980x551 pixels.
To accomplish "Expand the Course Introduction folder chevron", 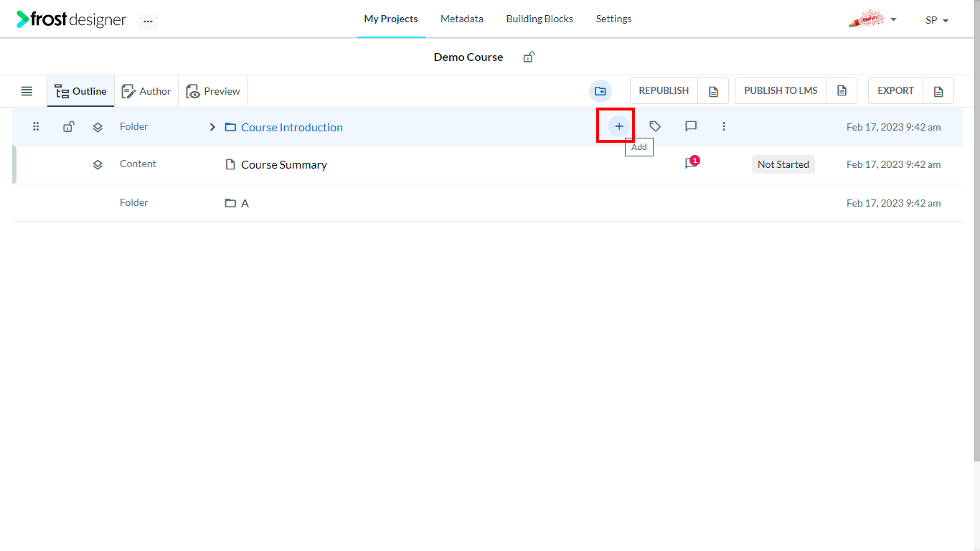I will click(212, 127).
